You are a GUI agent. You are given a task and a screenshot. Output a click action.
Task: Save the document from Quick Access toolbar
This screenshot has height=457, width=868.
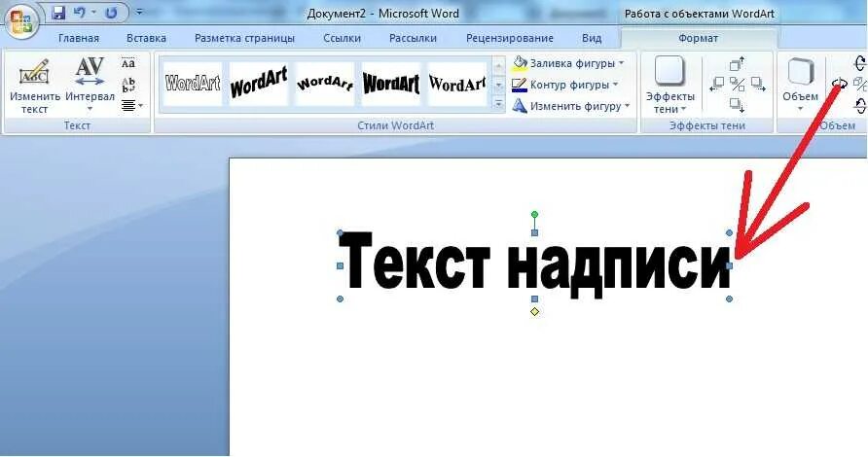[x=58, y=13]
